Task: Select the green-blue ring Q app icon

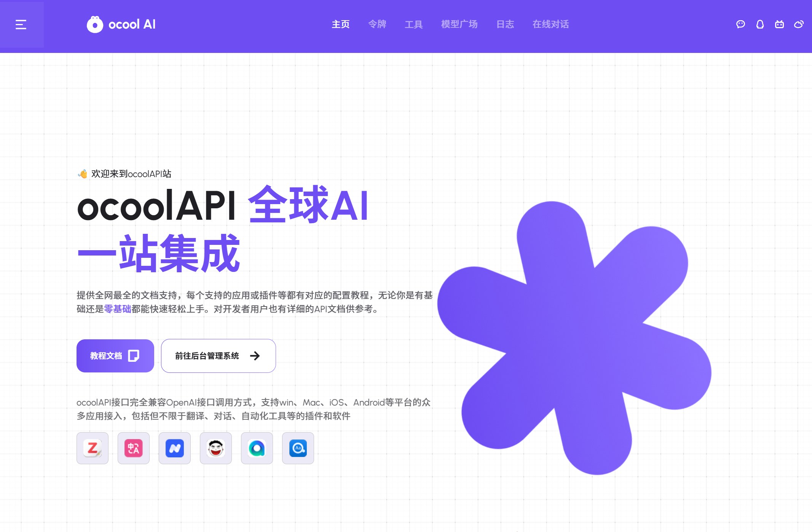Action: click(x=257, y=448)
